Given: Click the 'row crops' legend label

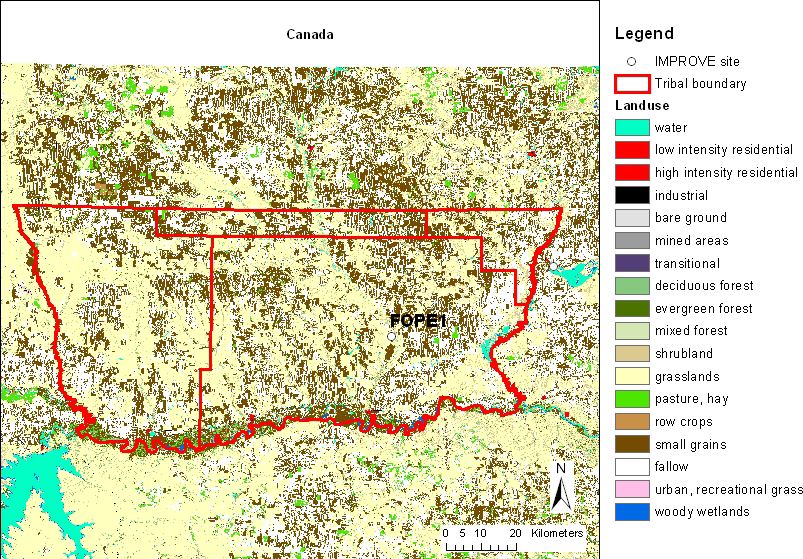Looking at the screenshot, I should click(x=684, y=422).
